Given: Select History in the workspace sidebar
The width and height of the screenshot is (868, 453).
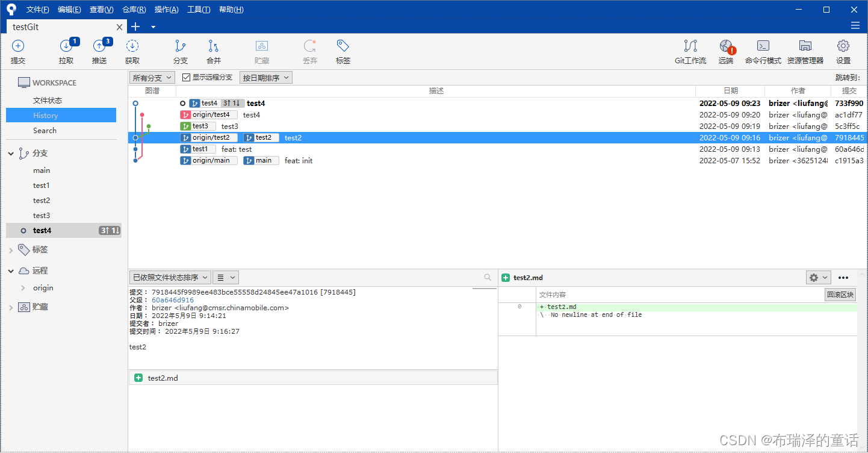Looking at the screenshot, I should (x=61, y=115).
